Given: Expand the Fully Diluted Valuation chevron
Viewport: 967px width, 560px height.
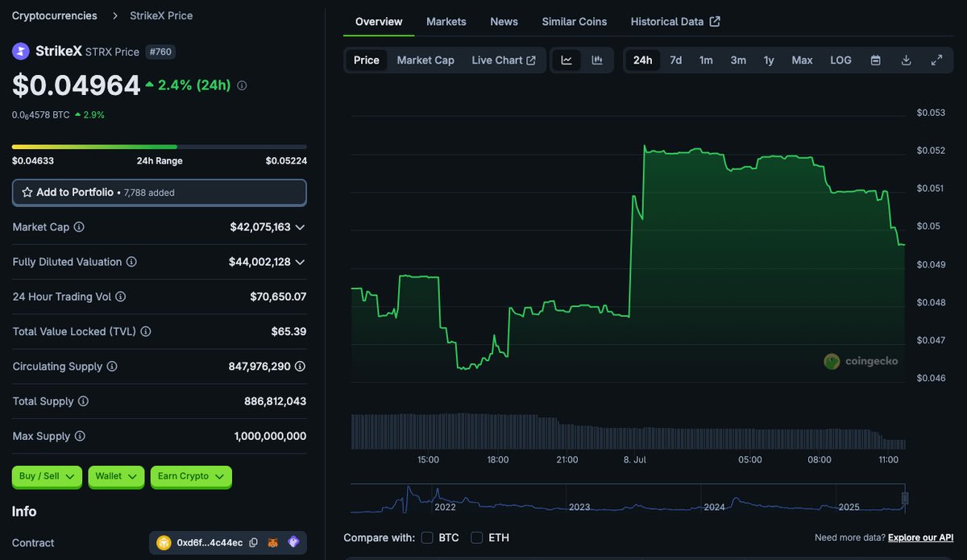Looking at the screenshot, I should (x=300, y=262).
